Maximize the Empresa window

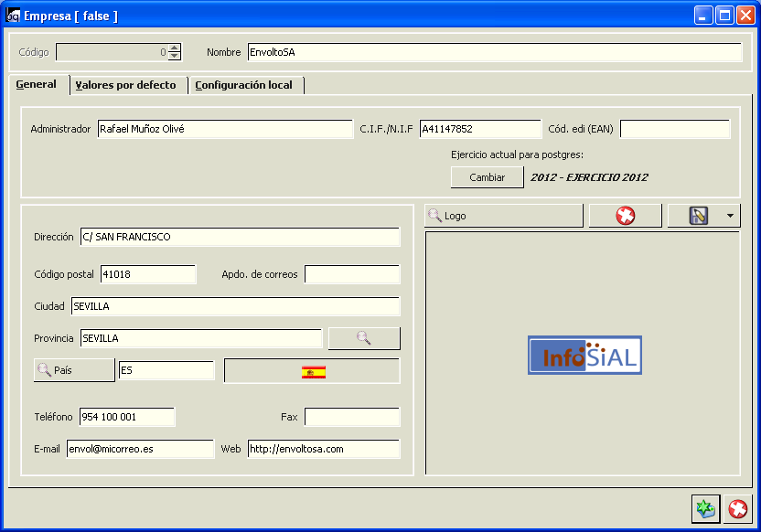(x=724, y=16)
